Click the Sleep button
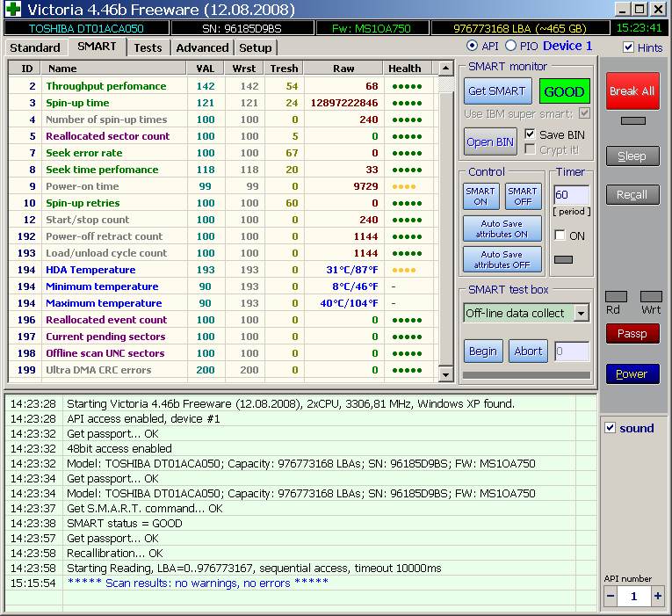 632,156
